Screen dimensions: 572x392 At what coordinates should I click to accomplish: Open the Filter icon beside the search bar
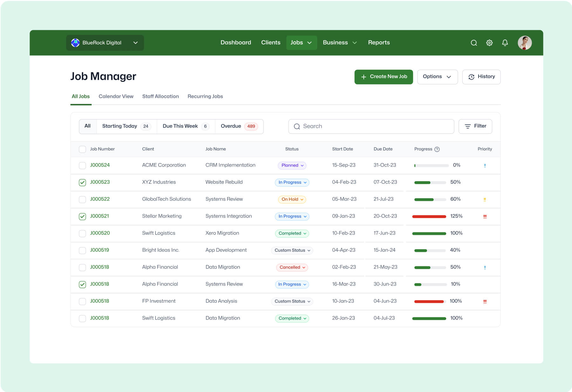click(x=467, y=126)
